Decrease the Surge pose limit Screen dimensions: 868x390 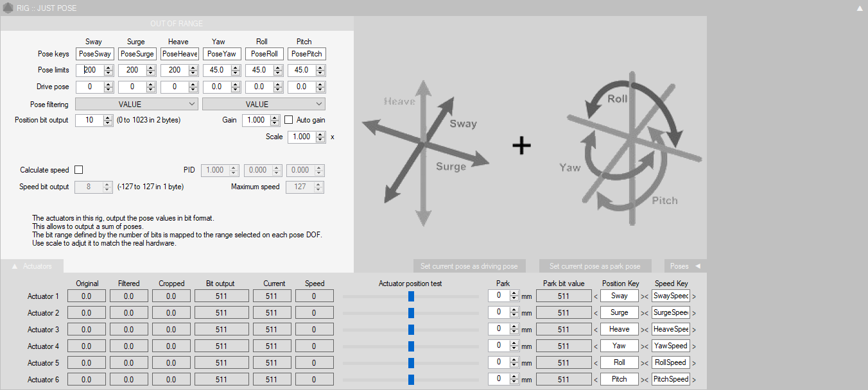click(x=150, y=72)
